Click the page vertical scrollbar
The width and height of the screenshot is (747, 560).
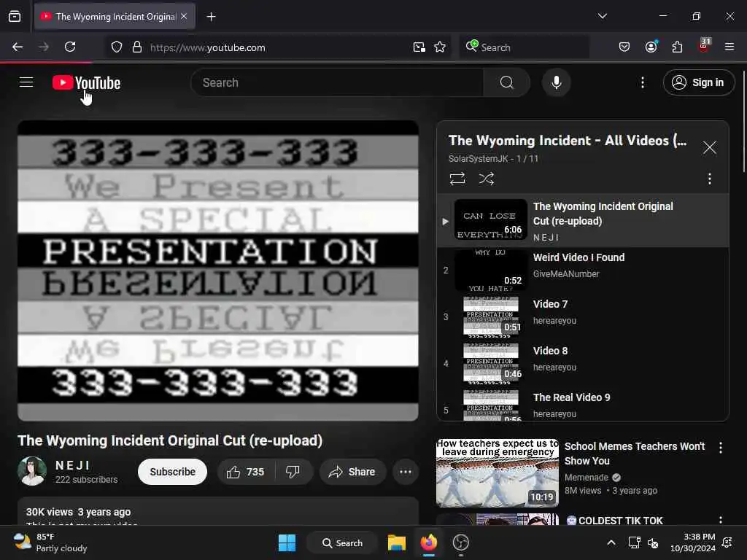click(x=743, y=122)
